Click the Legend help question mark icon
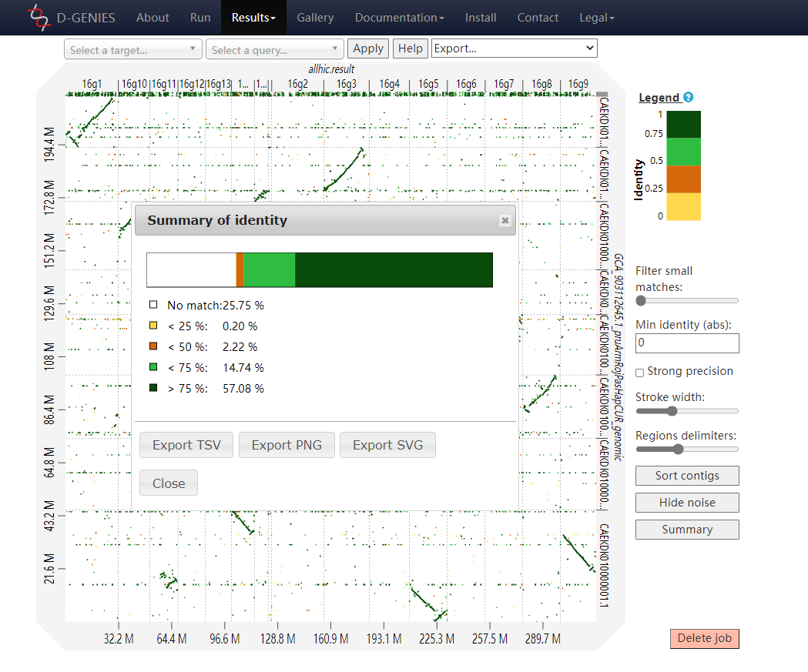 coord(689,97)
